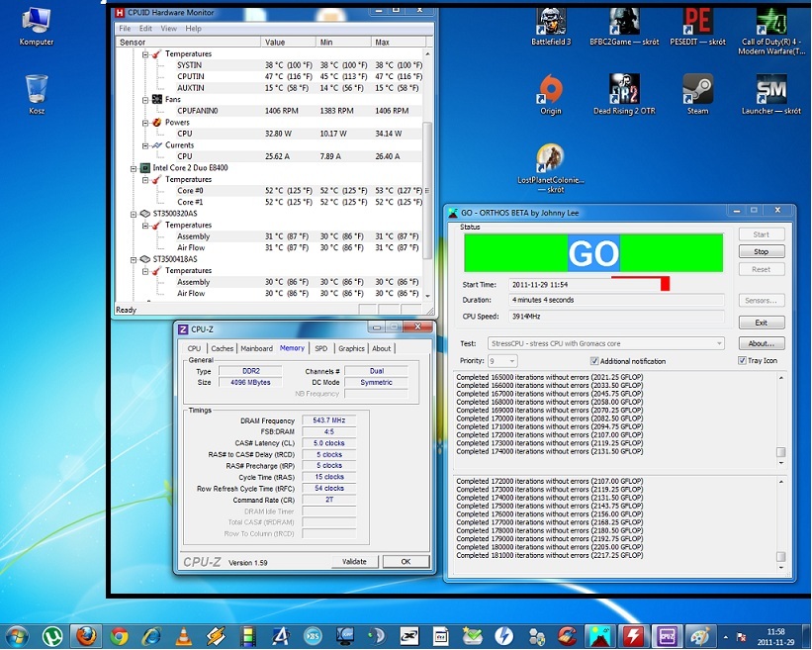Screen dimensions: 812x650
Task: Toggle Additional notification checkbox in ORTHOS
Action: (594, 361)
